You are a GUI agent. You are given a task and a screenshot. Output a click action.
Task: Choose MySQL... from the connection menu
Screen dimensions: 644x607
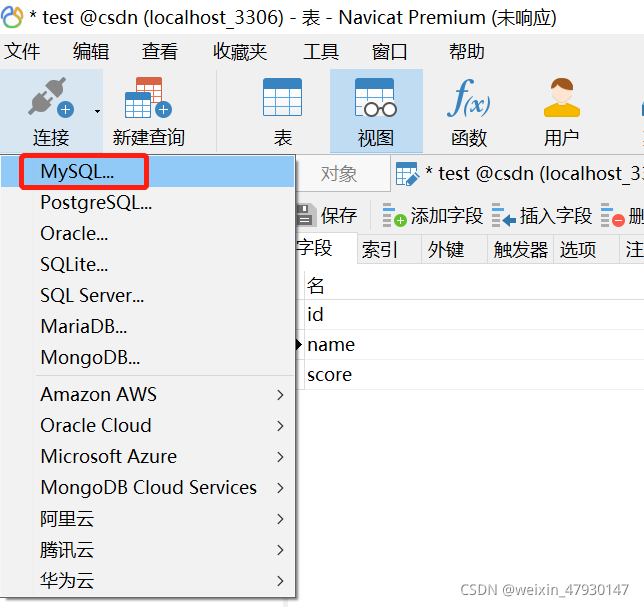pos(148,172)
